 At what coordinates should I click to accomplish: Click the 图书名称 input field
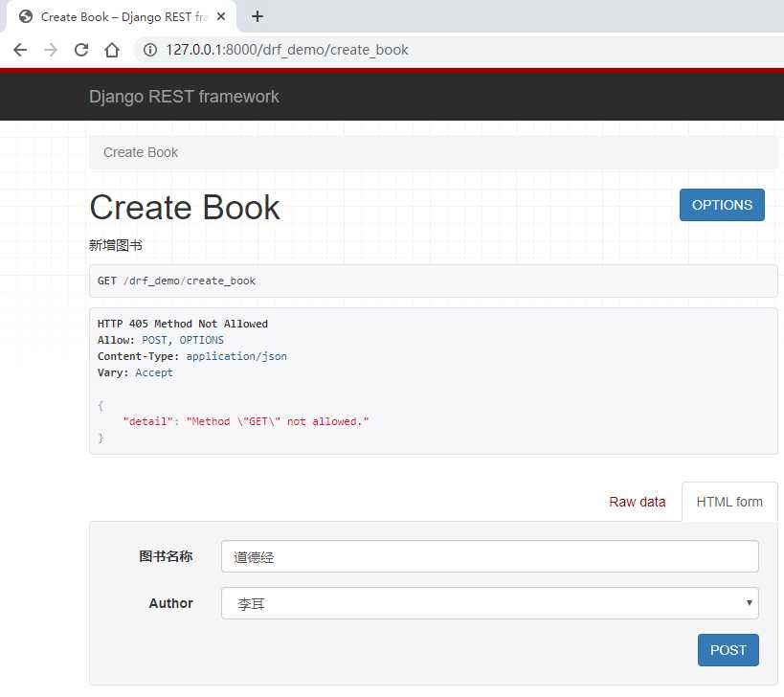489,556
